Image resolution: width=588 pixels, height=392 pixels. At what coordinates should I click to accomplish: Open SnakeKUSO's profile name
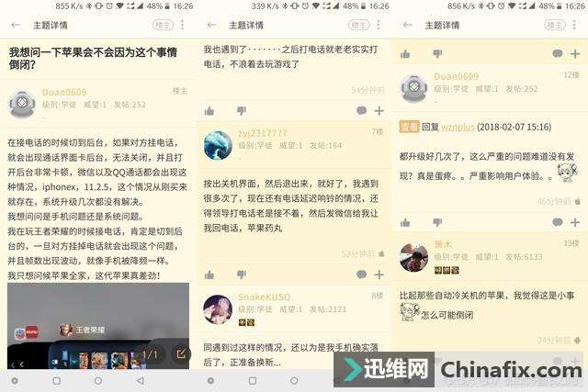tap(264, 297)
